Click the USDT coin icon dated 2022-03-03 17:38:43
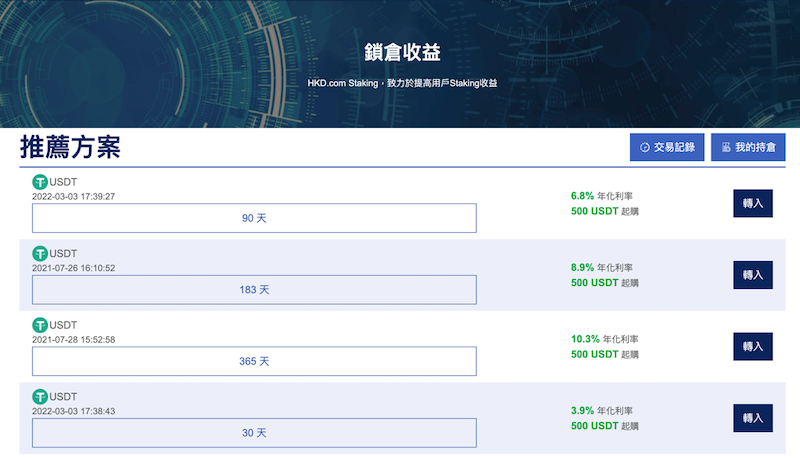The width and height of the screenshot is (800, 458). (40, 397)
